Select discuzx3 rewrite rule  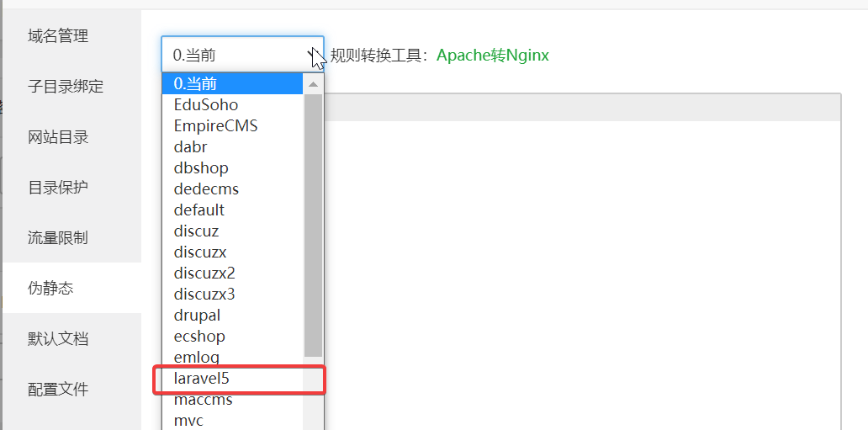click(x=232, y=295)
